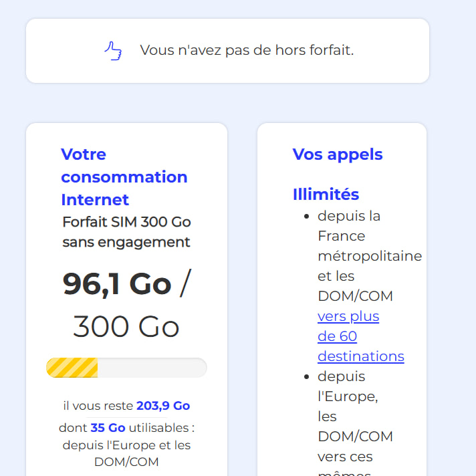
Task: Click the "203,9 Go" remaining data value
Action: tap(163, 406)
